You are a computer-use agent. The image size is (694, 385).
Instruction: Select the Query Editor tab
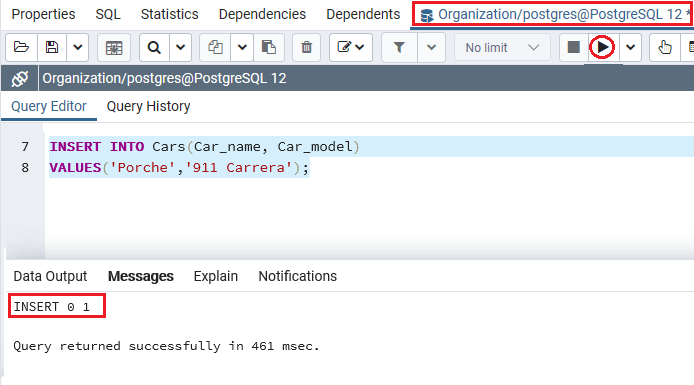point(49,106)
